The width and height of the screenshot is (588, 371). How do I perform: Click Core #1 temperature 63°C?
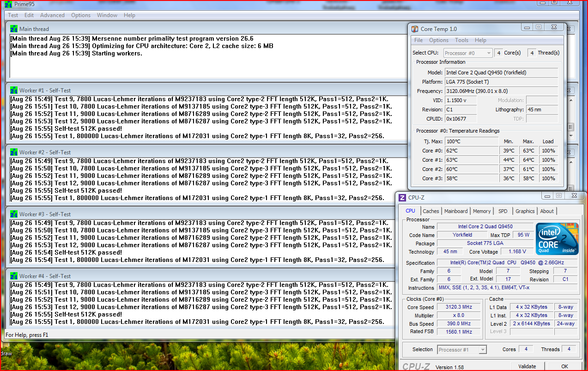tap(471, 160)
